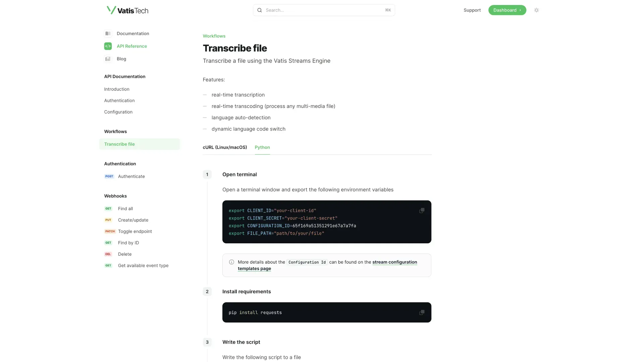This screenshot has height=362, width=644.
Task: Open the Configuration page
Action: tap(118, 112)
